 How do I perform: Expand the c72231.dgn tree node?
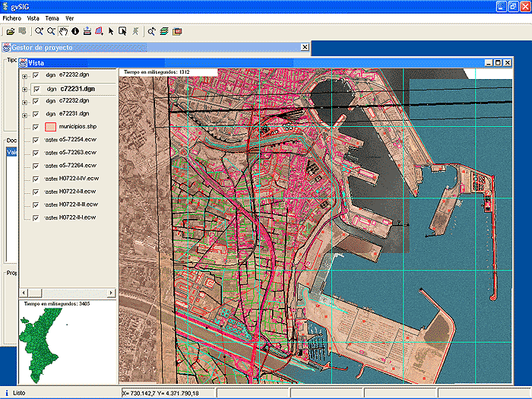(24, 89)
